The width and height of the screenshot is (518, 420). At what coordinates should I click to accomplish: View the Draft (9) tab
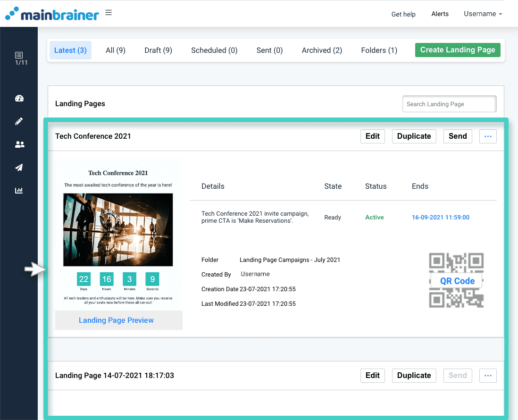pyautogui.click(x=158, y=50)
